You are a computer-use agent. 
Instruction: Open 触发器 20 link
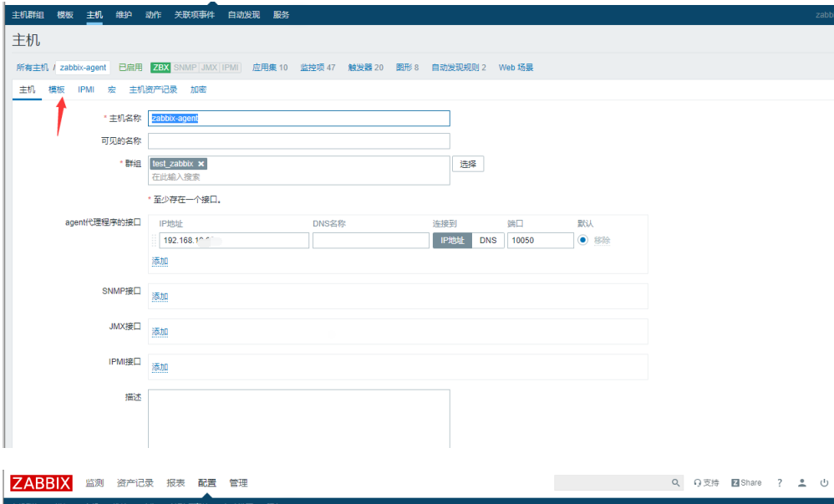coord(365,68)
